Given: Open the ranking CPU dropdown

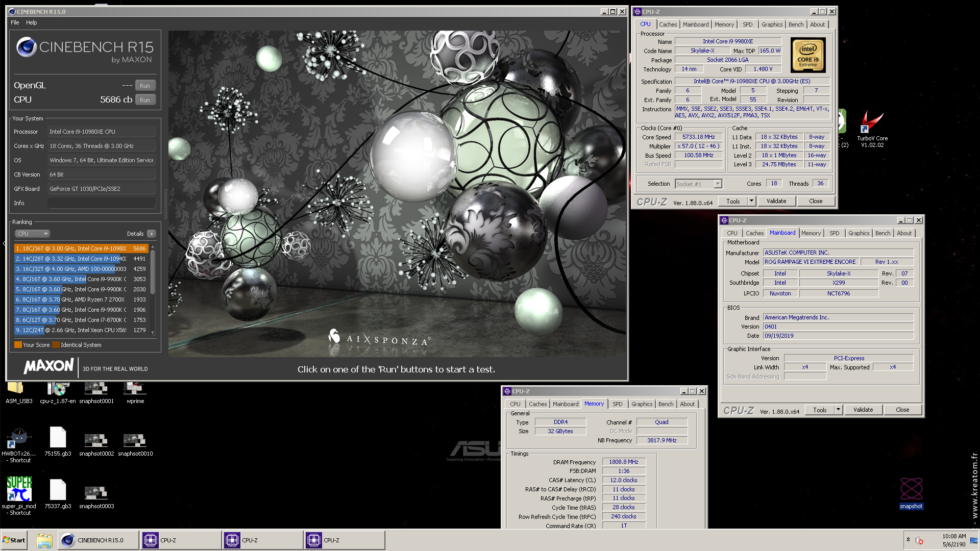Looking at the screenshot, I should coord(32,234).
